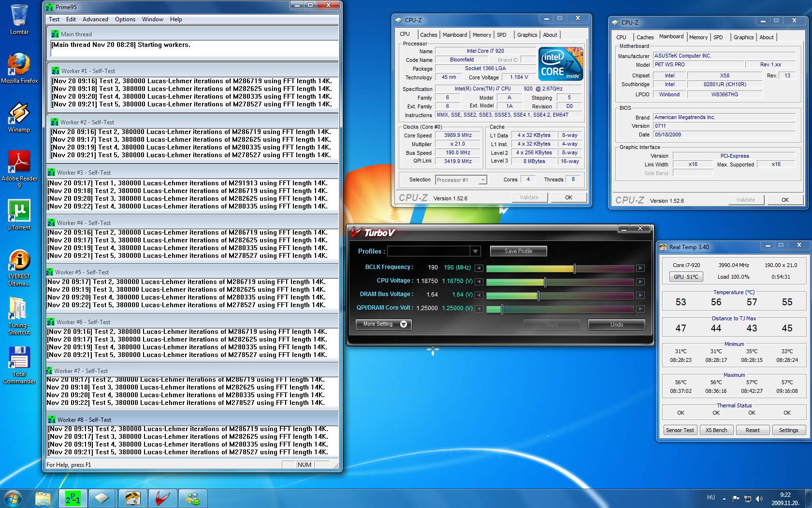Open the Tuning - Shortcut desktop icon

tap(19, 316)
